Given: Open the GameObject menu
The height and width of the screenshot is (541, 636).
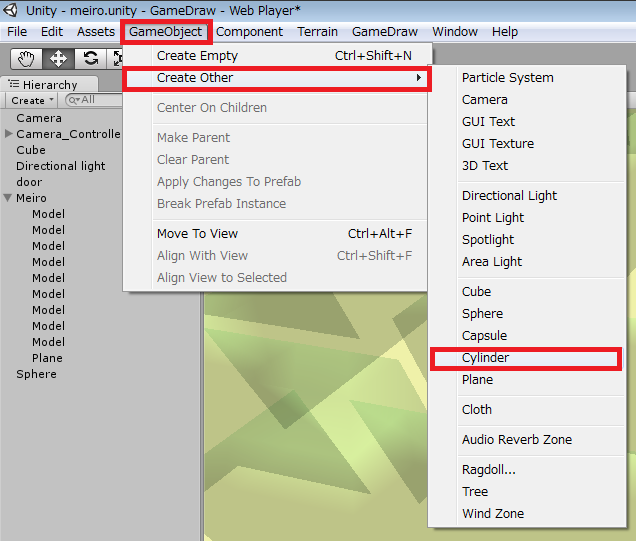Looking at the screenshot, I should pyautogui.click(x=165, y=32).
